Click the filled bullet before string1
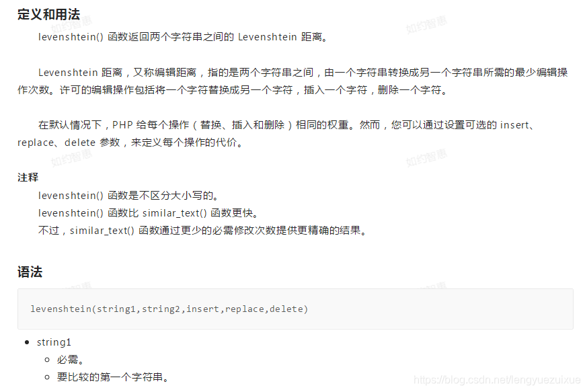The height and width of the screenshot is (392, 587). click(27, 342)
